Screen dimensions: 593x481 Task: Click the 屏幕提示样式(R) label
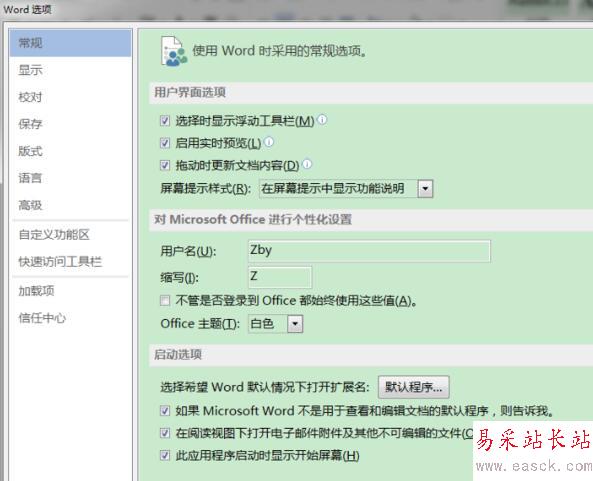(206, 188)
